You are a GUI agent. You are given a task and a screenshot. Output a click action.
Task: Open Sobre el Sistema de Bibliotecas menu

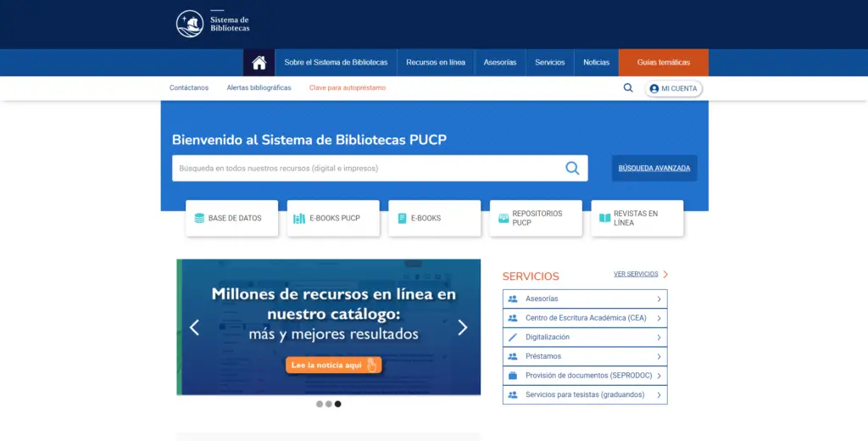point(336,63)
